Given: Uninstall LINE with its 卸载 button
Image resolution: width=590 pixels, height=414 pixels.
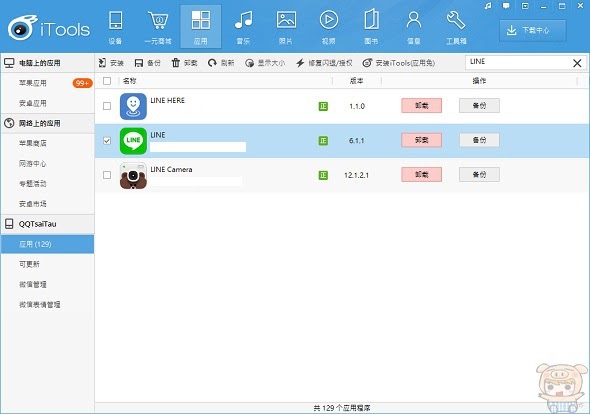Looking at the screenshot, I should pyautogui.click(x=421, y=140).
